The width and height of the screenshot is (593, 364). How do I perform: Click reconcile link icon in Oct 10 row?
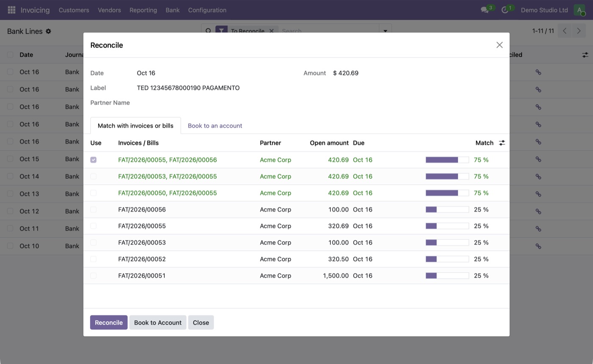click(x=538, y=246)
